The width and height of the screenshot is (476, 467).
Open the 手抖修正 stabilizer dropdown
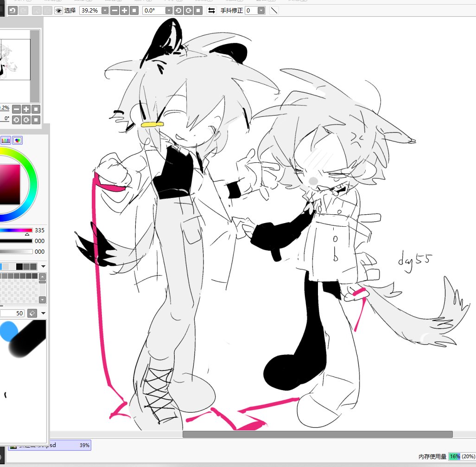pos(261,11)
